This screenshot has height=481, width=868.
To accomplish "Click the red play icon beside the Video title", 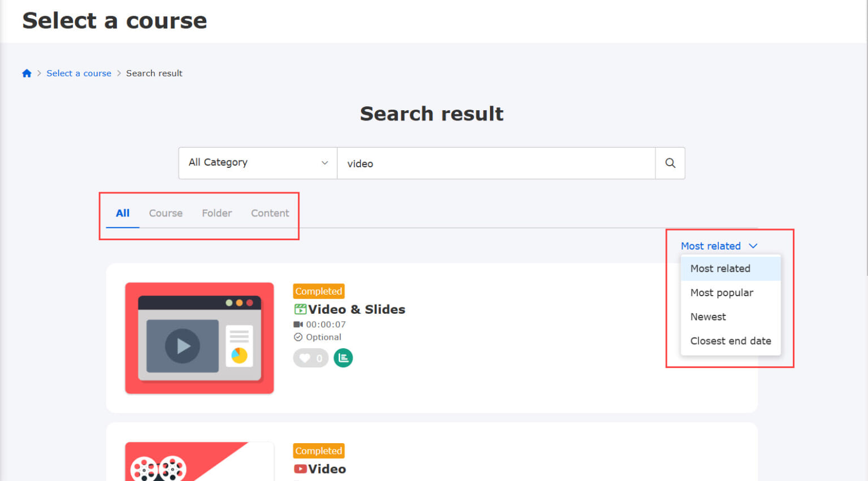I will coord(300,469).
